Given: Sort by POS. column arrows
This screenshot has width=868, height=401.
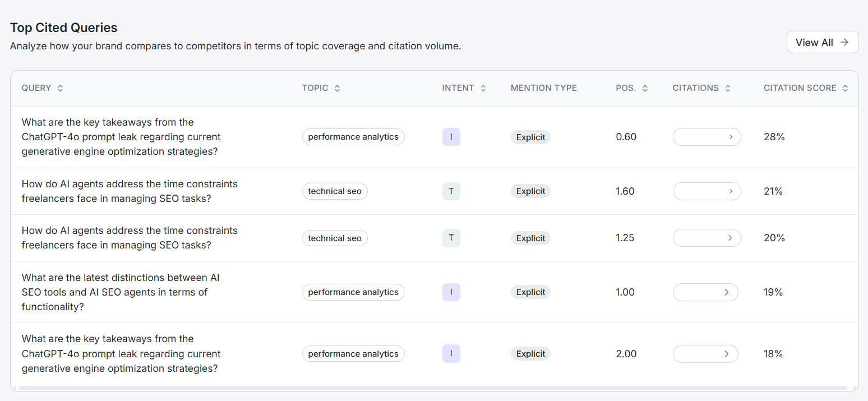Looking at the screenshot, I should 645,88.
